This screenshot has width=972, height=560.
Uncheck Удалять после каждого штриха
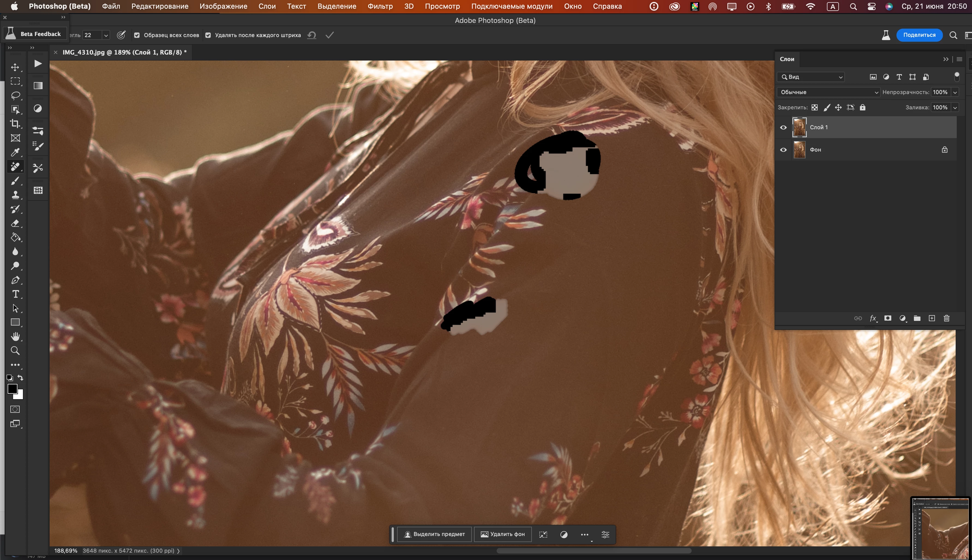tap(208, 35)
